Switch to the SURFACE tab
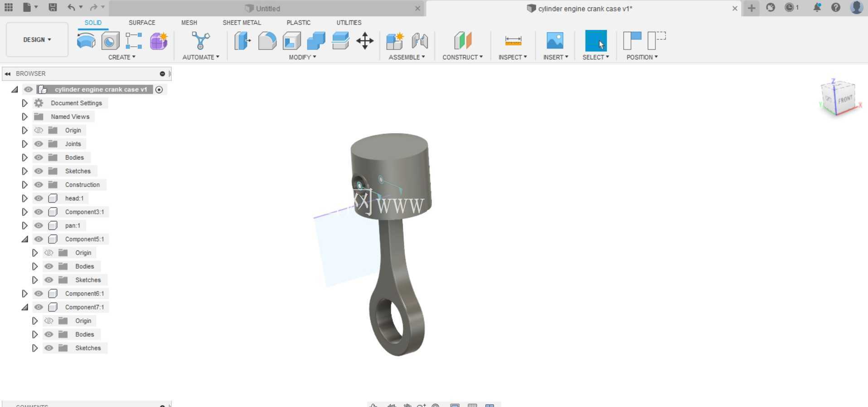868x407 pixels. [x=142, y=23]
